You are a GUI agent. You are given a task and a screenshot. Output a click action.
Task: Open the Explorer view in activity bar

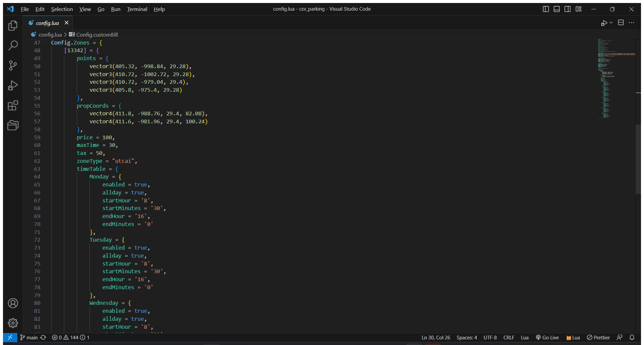[13, 26]
